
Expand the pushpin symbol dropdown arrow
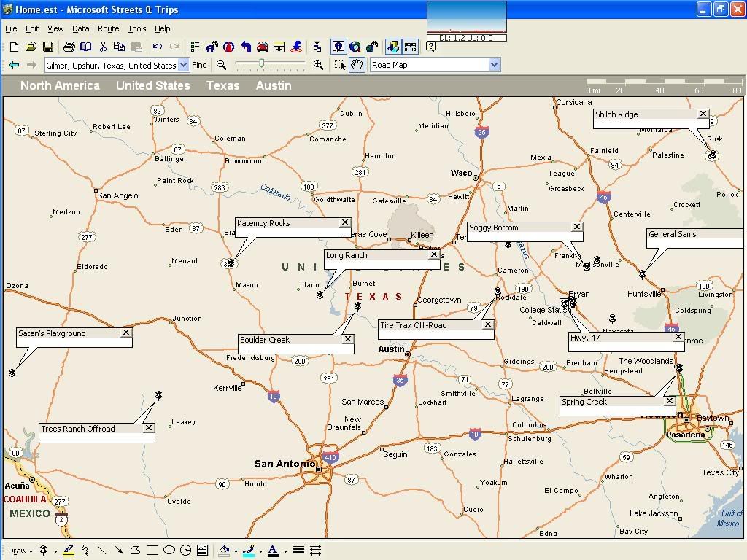[x=55, y=551]
